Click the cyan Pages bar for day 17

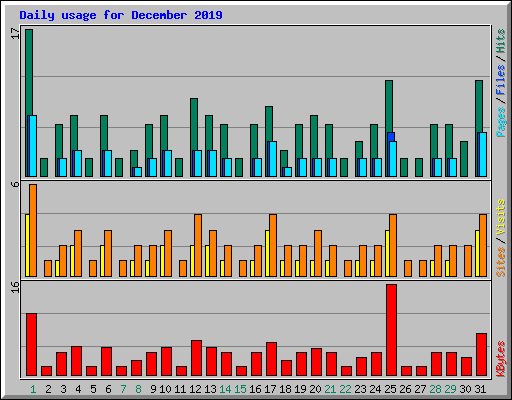[273, 159]
